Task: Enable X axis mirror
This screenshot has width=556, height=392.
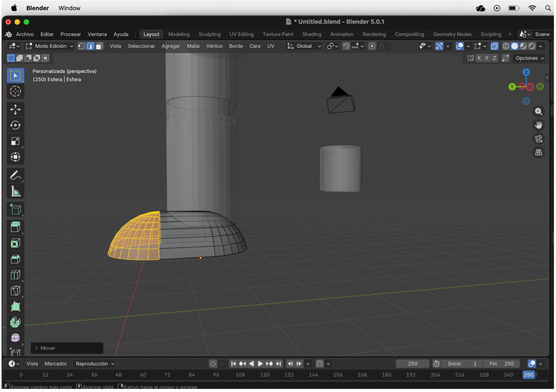Action: point(479,58)
